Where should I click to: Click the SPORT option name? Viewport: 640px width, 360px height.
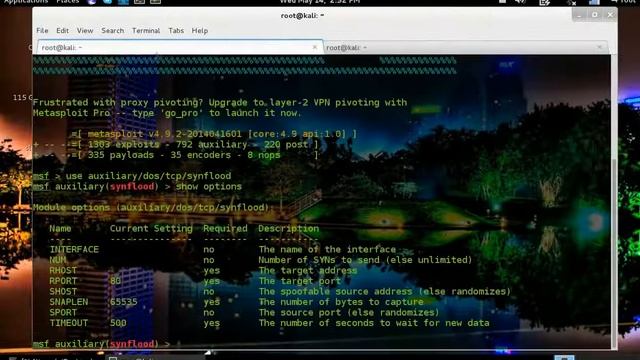(x=63, y=313)
